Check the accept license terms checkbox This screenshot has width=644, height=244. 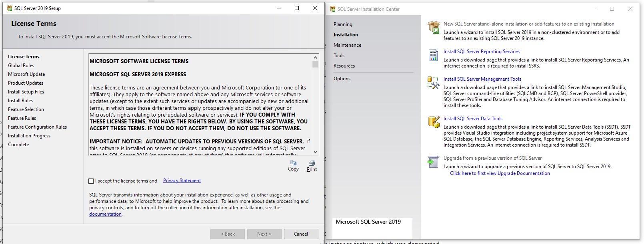click(91, 181)
